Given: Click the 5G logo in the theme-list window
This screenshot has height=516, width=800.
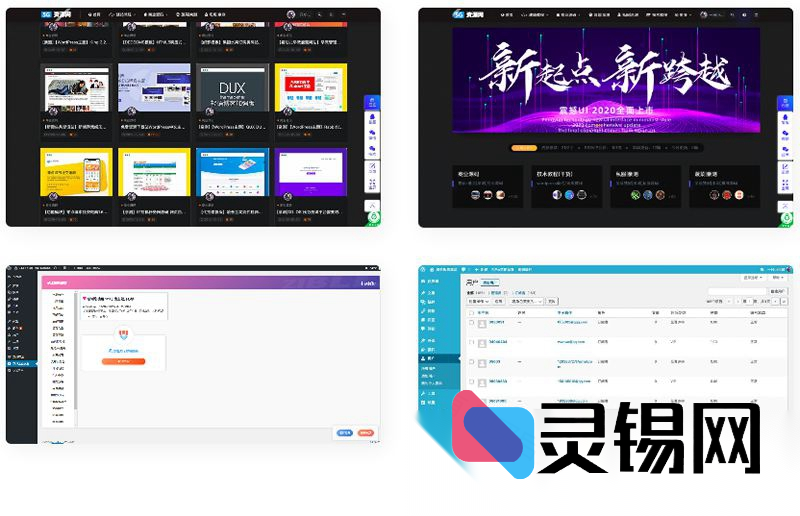Looking at the screenshot, I should click(56, 14).
